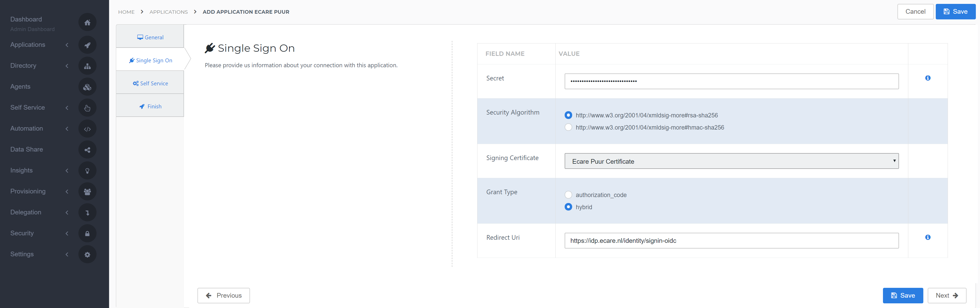
Task: Click the Settings gear icon
Action: (x=87, y=254)
